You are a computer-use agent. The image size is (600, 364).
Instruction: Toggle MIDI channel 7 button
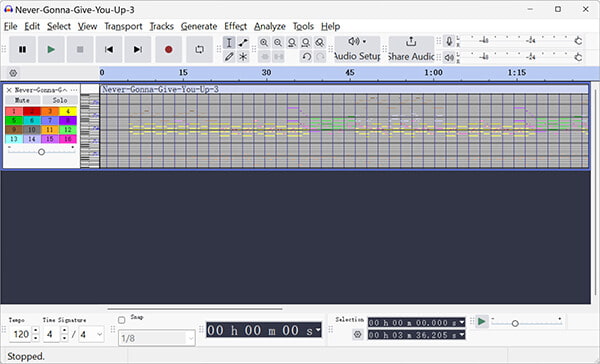click(x=50, y=121)
